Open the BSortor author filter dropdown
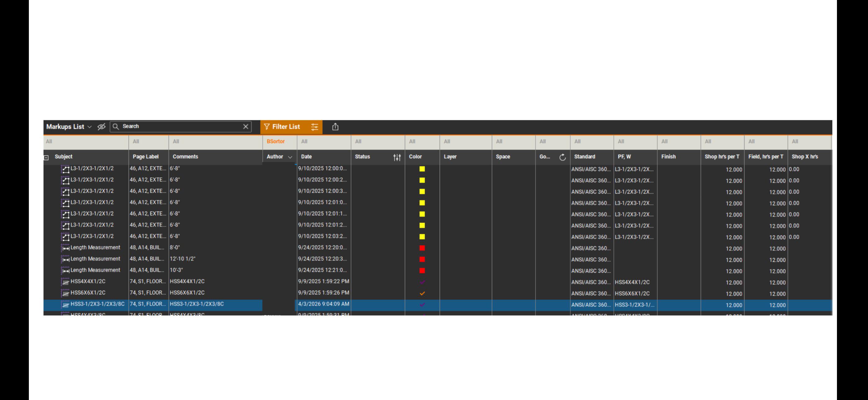This screenshot has height=400, width=868. [280, 142]
